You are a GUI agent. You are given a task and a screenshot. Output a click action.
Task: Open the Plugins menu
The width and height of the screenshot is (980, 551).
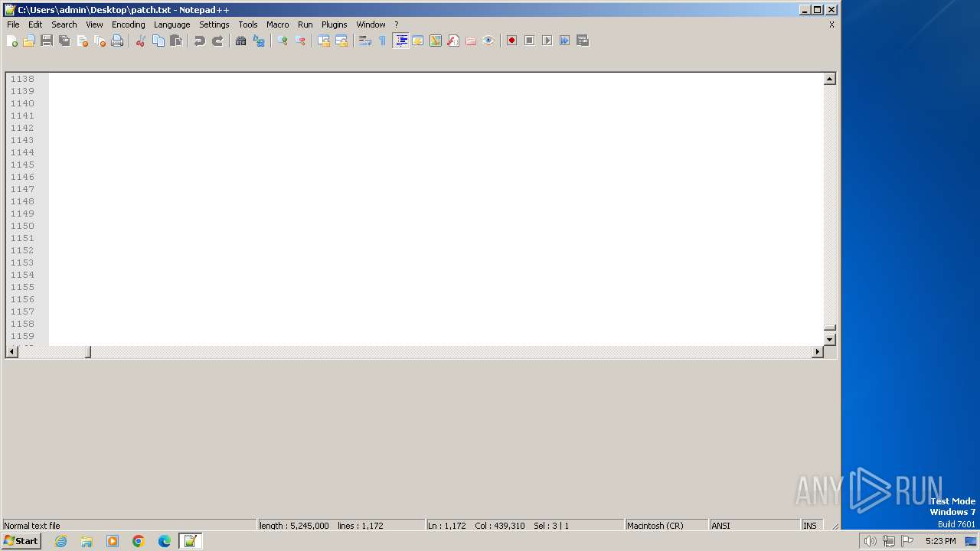[x=335, y=24]
